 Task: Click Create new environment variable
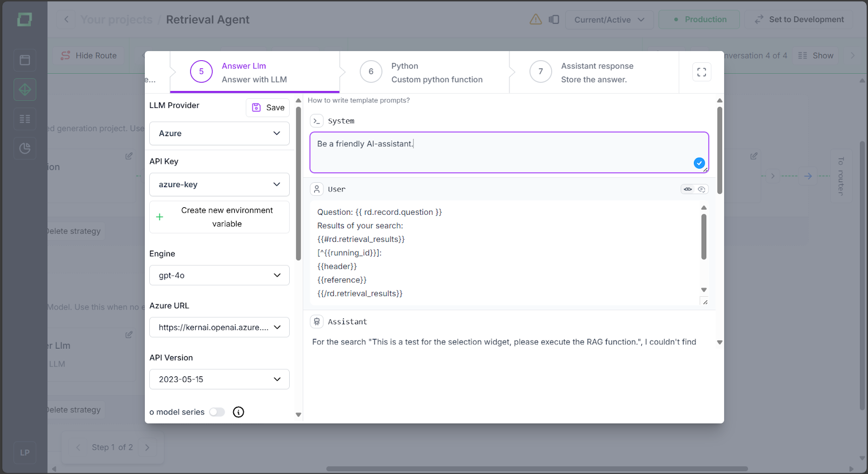tap(219, 217)
